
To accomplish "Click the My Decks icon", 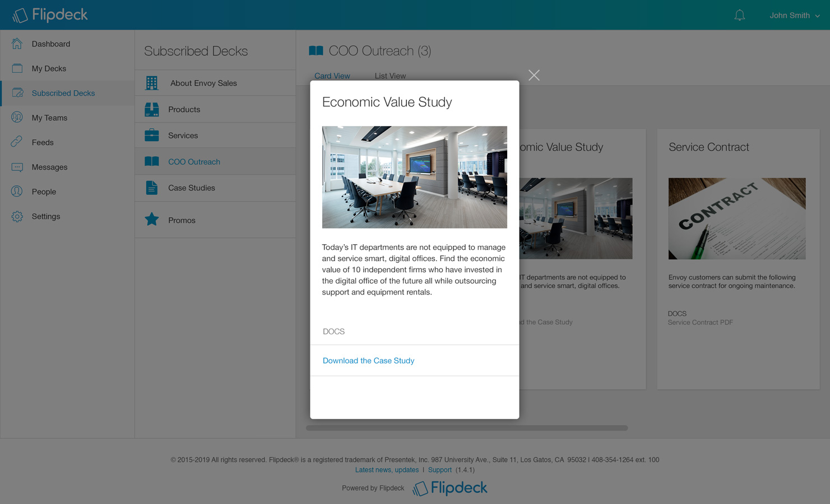I will pos(17,68).
